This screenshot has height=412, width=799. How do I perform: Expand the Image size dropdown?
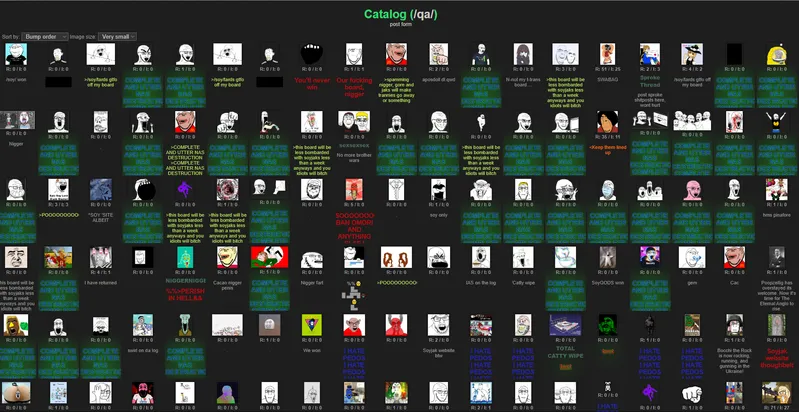[x=118, y=36]
